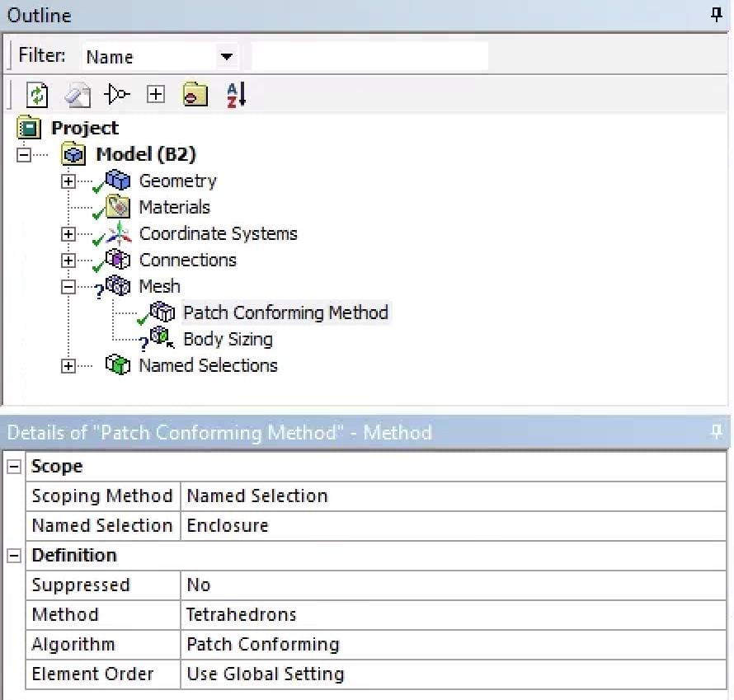Select Model (B2) label
This screenshot has height=700, width=734.
point(146,154)
